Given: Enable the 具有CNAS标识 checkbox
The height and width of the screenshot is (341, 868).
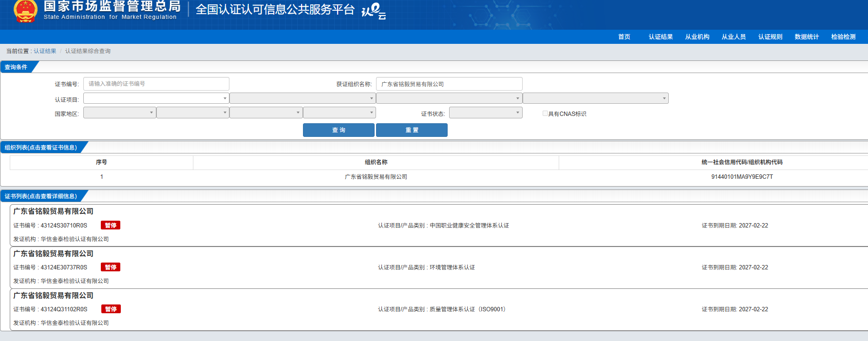Looking at the screenshot, I should [x=545, y=114].
